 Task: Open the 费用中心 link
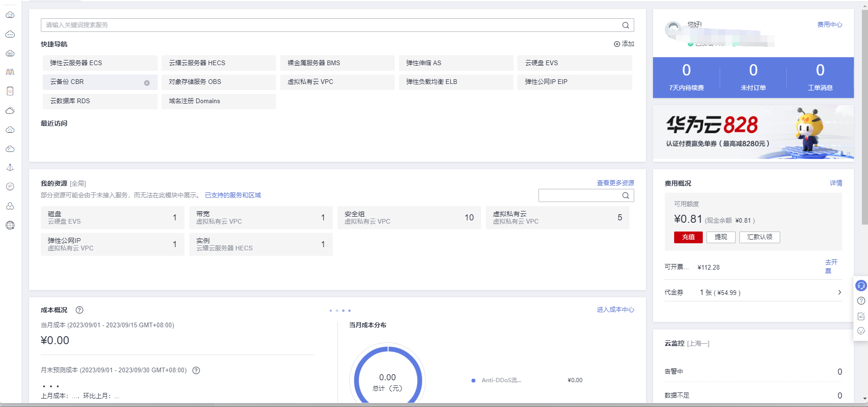(830, 24)
